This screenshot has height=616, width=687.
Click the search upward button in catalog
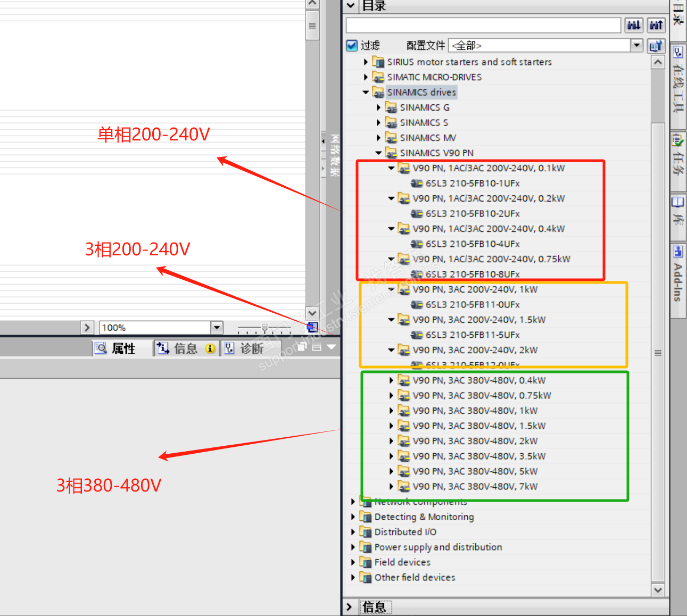click(x=656, y=25)
